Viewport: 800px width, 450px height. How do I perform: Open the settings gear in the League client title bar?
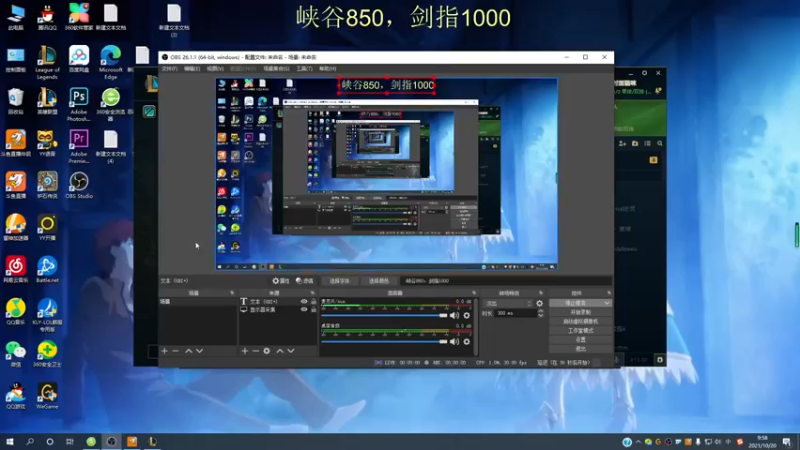(x=644, y=73)
